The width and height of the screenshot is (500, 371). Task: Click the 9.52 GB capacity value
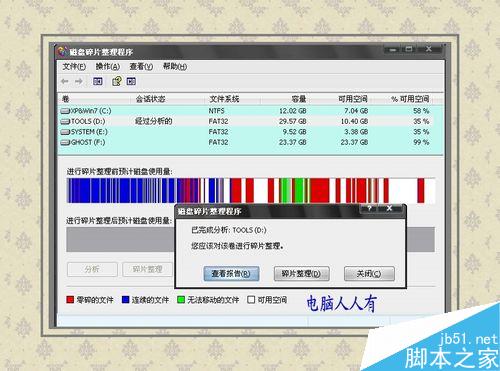tap(295, 132)
